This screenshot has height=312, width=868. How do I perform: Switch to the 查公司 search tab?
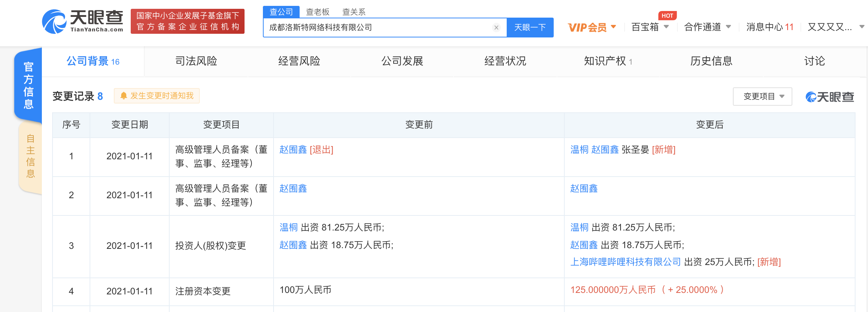281,12
